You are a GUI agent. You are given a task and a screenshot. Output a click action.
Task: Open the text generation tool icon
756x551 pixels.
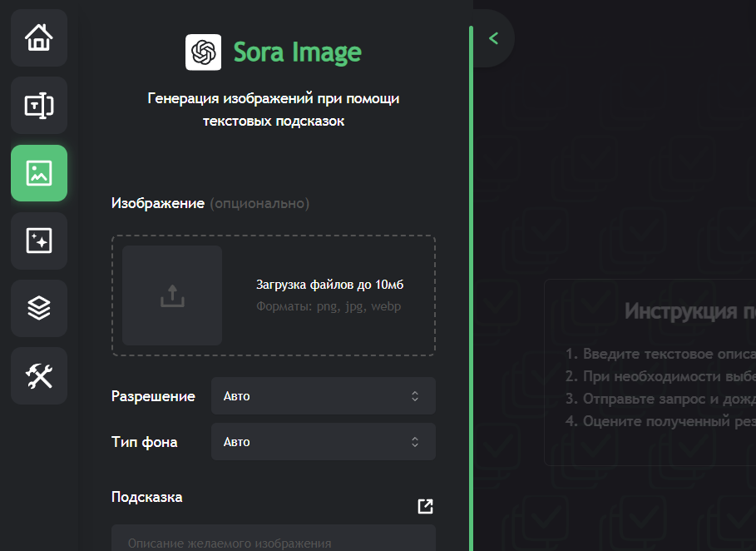pos(39,105)
